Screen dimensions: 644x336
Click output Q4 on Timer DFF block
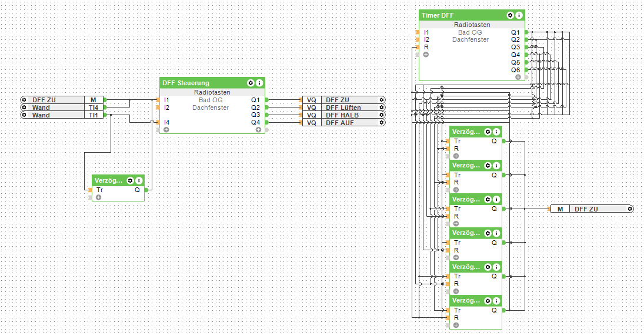coord(515,55)
